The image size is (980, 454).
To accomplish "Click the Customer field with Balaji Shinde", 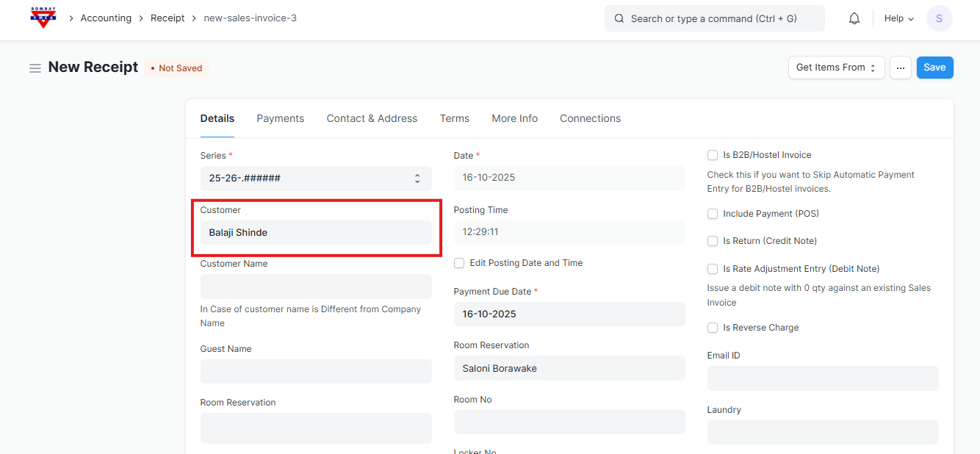I will pos(316,233).
